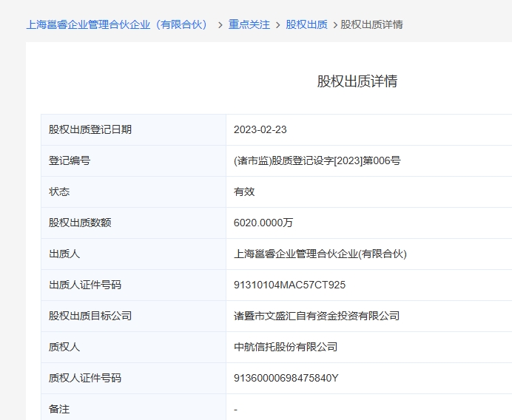Select 登记编号 value (诸市监)股质登记设字[2023]第006号
This screenshot has height=420, width=512.
(x=317, y=160)
